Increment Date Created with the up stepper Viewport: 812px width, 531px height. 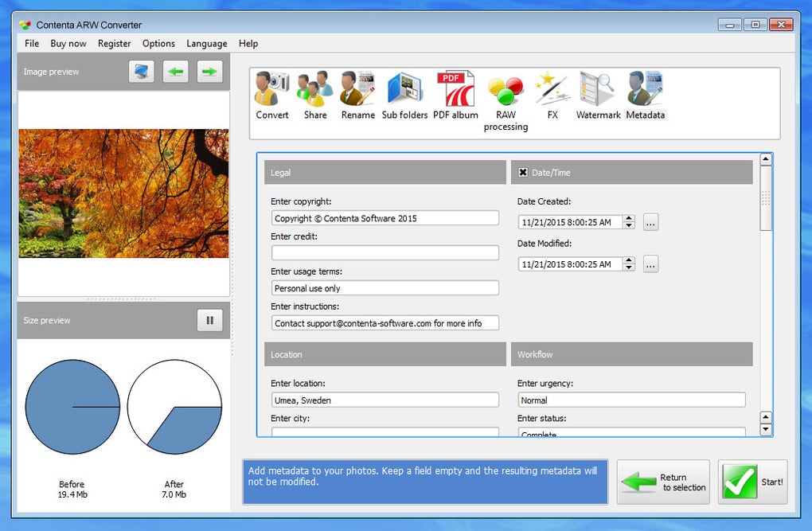coord(628,218)
